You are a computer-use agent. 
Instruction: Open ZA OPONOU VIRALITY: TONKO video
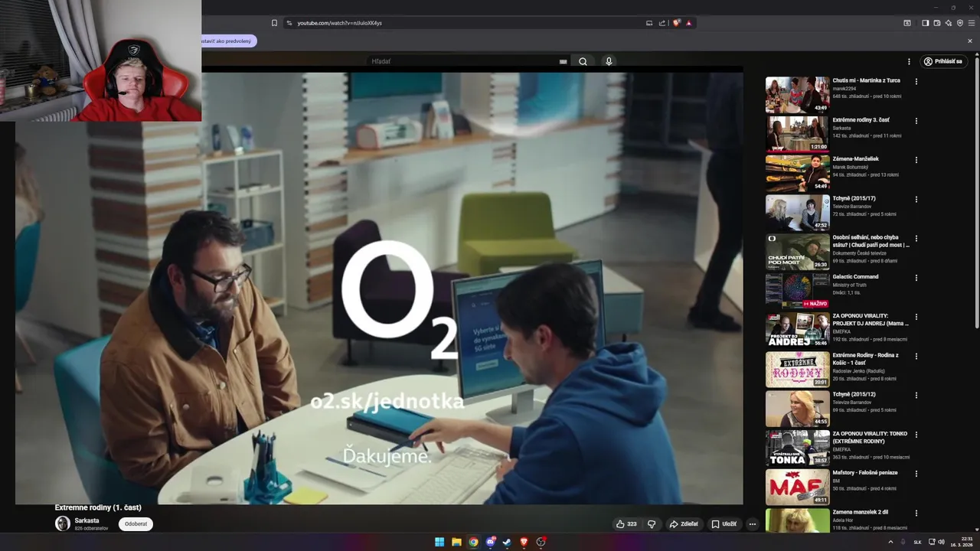[797, 448]
